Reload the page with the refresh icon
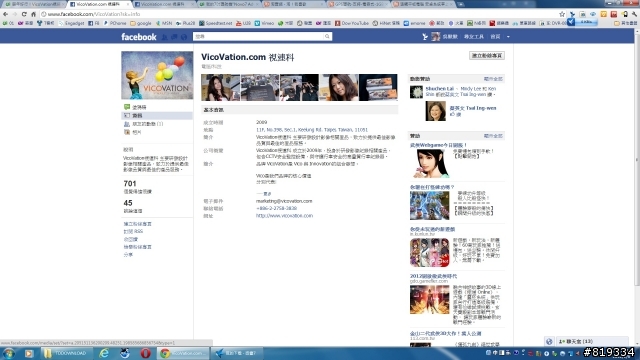The height and width of the screenshot is (360, 640). pos(24,14)
